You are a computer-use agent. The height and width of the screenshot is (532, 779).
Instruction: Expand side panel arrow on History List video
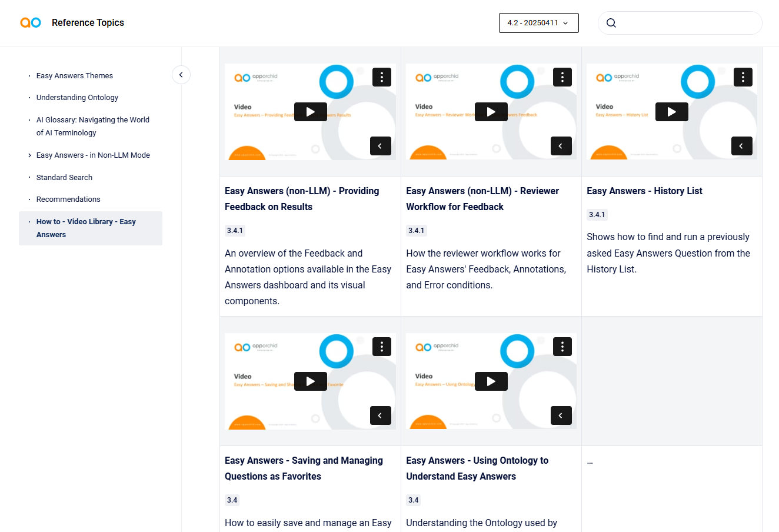(741, 146)
